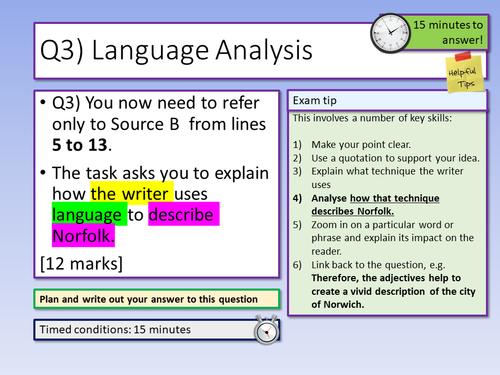This screenshot has width=500, height=375.
Task: Click the underlined 'describes Norfolk.' text
Action: tap(352, 211)
